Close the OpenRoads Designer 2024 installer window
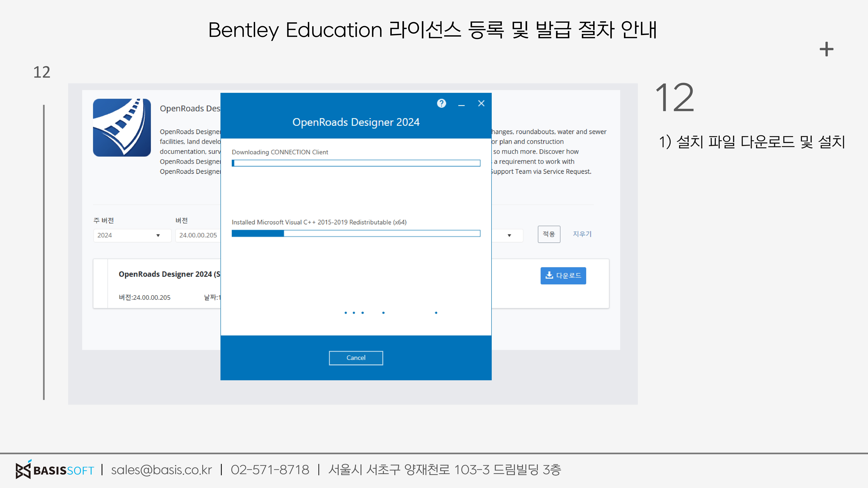 click(x=481, y=103)
